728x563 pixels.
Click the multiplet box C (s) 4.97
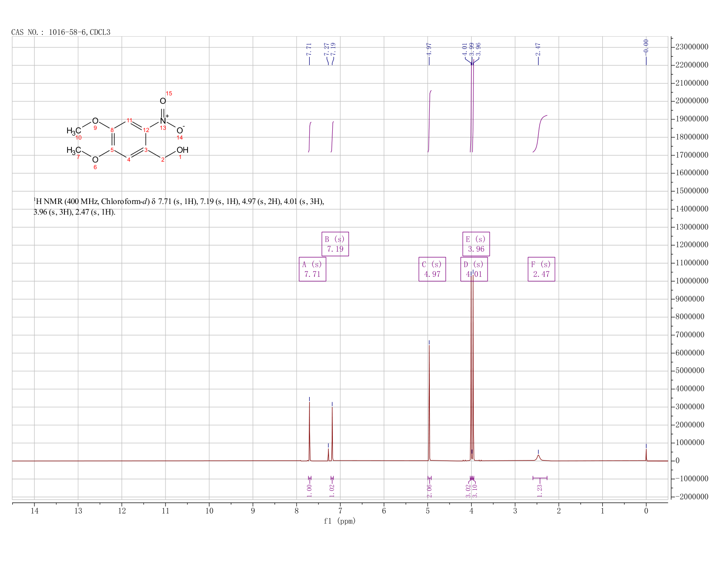[432, 269]
